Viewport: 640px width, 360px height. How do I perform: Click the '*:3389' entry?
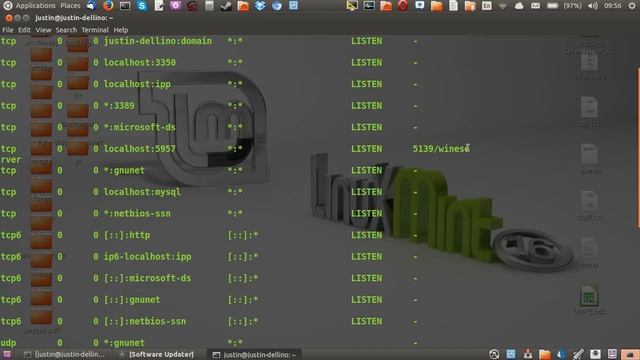[119, 106]
